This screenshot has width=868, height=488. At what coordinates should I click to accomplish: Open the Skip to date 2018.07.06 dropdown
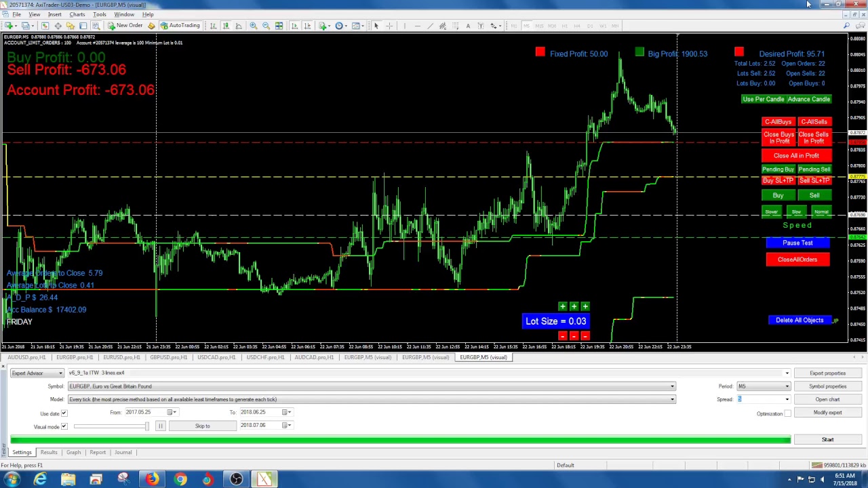click(x=288, y=425)
